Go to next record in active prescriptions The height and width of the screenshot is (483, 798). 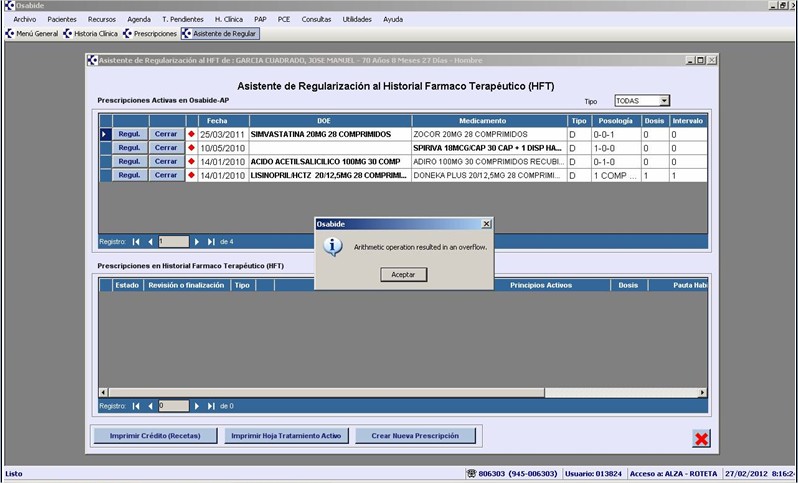pyautogui.click(x=197, y=241)
